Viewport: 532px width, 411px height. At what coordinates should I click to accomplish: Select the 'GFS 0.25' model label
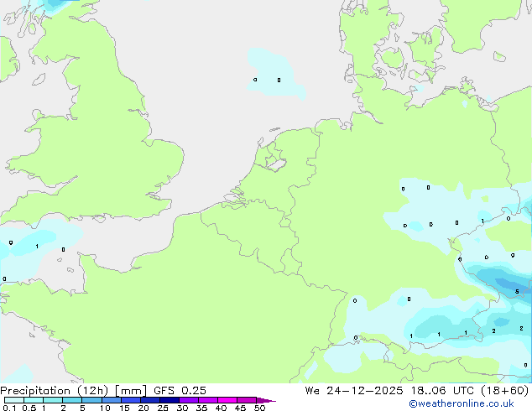tap(180, 391)
